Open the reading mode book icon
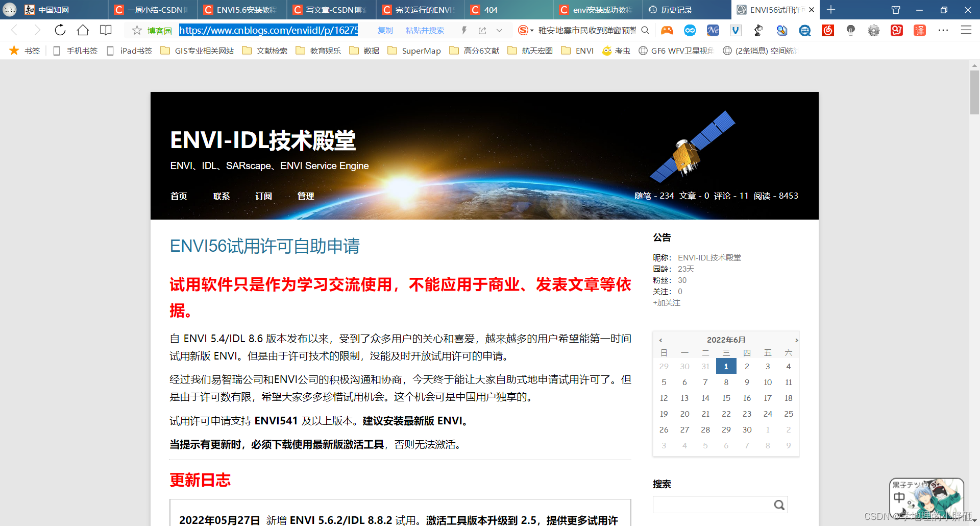This screenshot has height=526, width=980. tap(106, 30)
